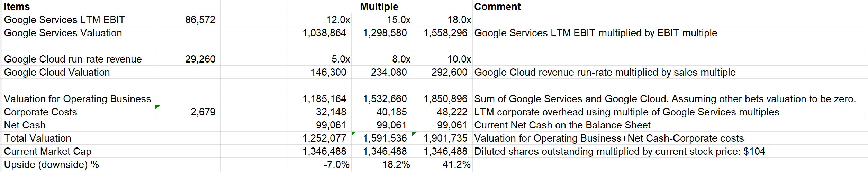Select the 41.2% upside cell
Viewport: 868px width, 172px height.
[x=442, y=164]
